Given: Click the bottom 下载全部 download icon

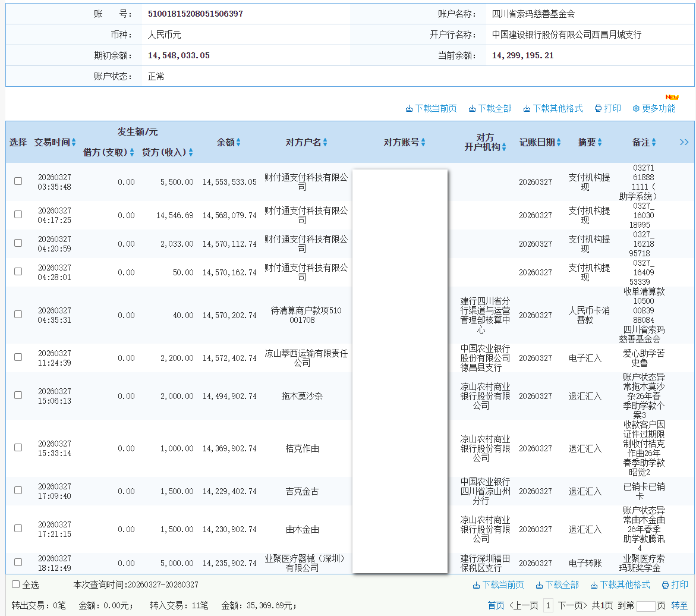Looking at the screenshot, I should pyautogui.click(x=539, y=585).
